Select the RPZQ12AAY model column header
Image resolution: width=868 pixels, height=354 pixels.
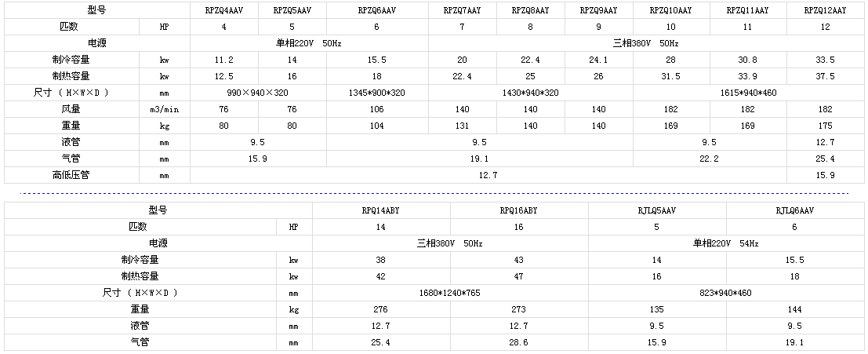tap(825, 10)
